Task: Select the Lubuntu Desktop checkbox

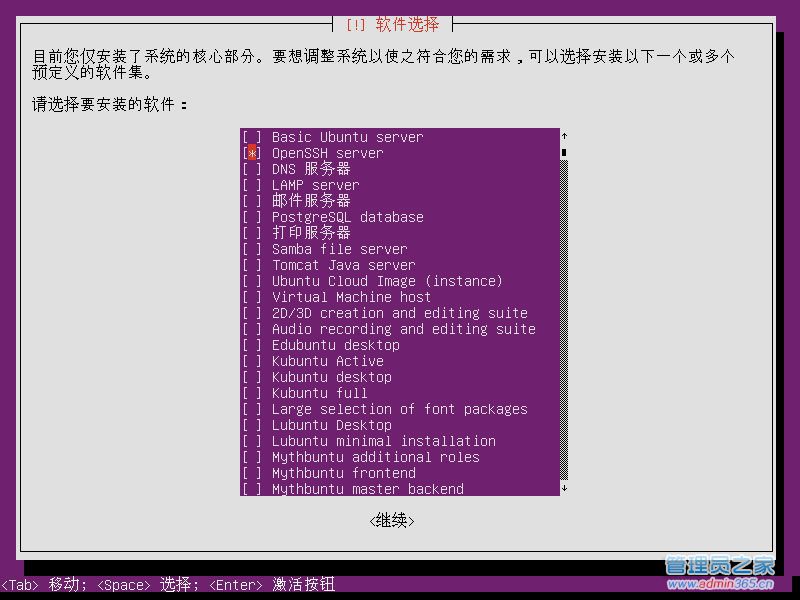Action: click(252, 425)
